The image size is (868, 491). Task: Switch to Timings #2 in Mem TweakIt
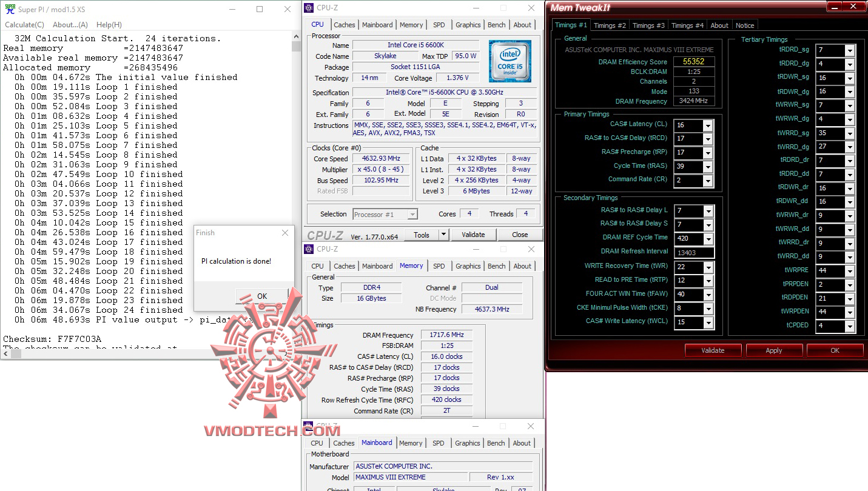pos(610,25)
